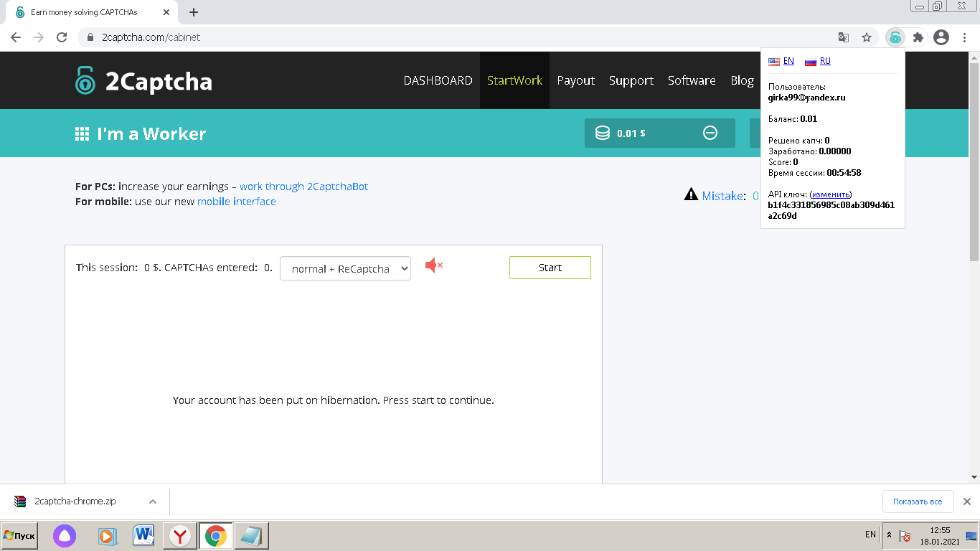Open the DASHBOARD menu item
Image resolution: width=980 pixels, height=551 pixels.
click(438, 80)
